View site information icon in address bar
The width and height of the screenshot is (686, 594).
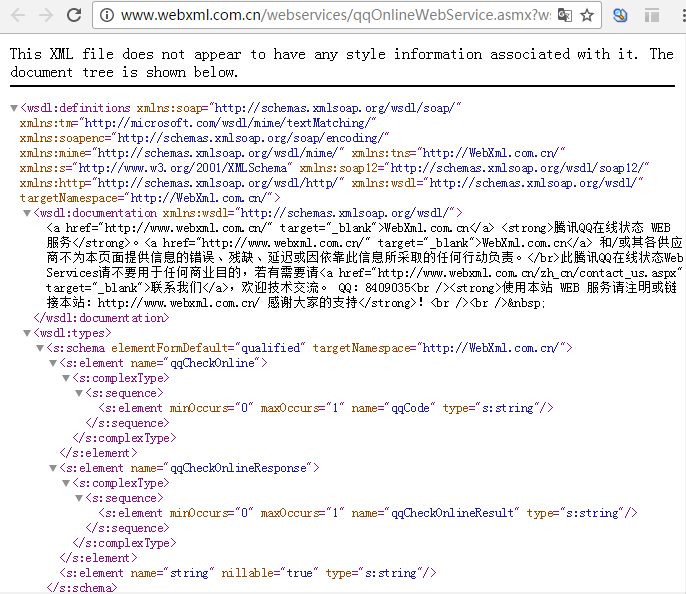click(107, 15)
